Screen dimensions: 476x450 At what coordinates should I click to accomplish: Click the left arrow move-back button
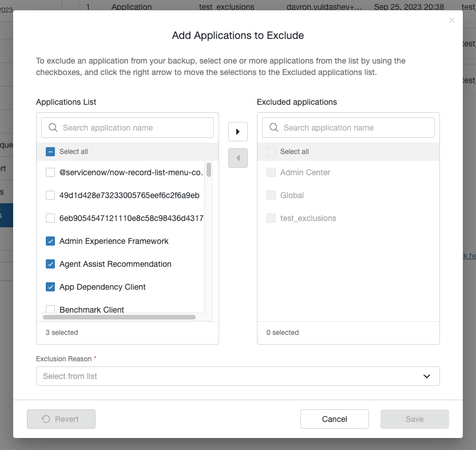pos(237,158)
